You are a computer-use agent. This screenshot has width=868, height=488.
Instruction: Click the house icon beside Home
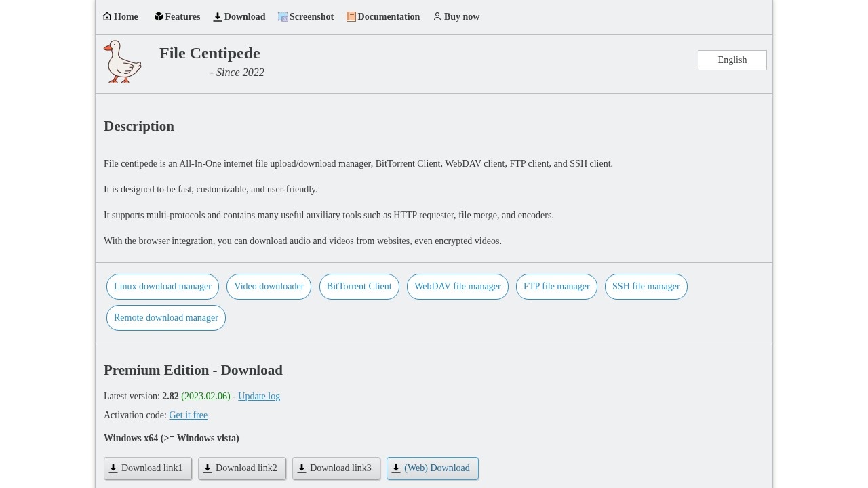107,16
